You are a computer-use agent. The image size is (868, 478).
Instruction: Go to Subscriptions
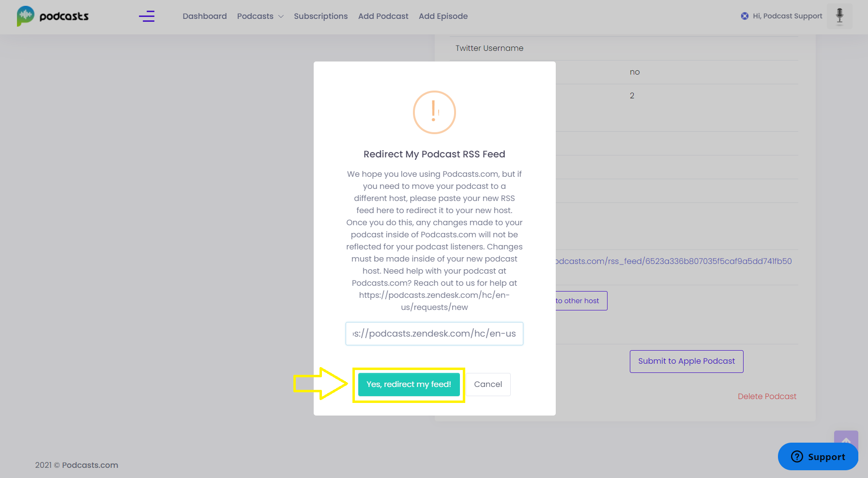tap(321, 16)
